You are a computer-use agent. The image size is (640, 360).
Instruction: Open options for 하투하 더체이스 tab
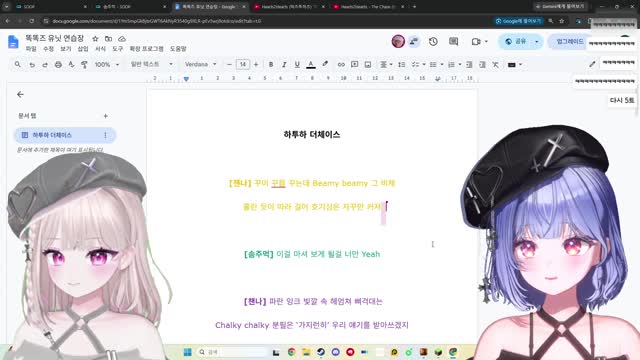pos(105,135)
